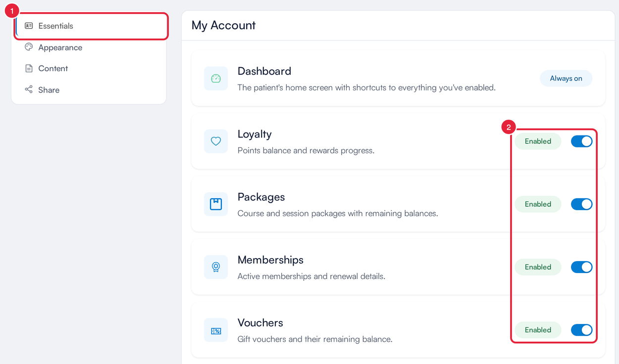Click the Dashboard title text
This screenshot has width=619, height=364.
(264, 71)
